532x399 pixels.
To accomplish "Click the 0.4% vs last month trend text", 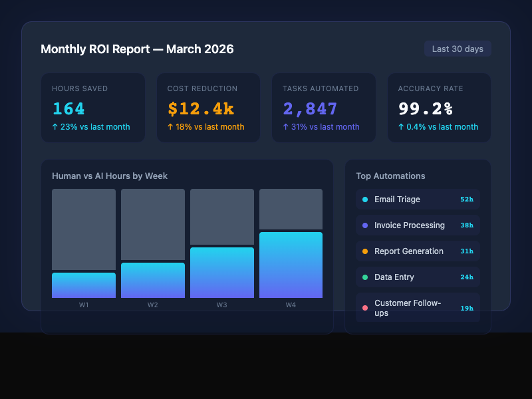I will tap(438, 127).
